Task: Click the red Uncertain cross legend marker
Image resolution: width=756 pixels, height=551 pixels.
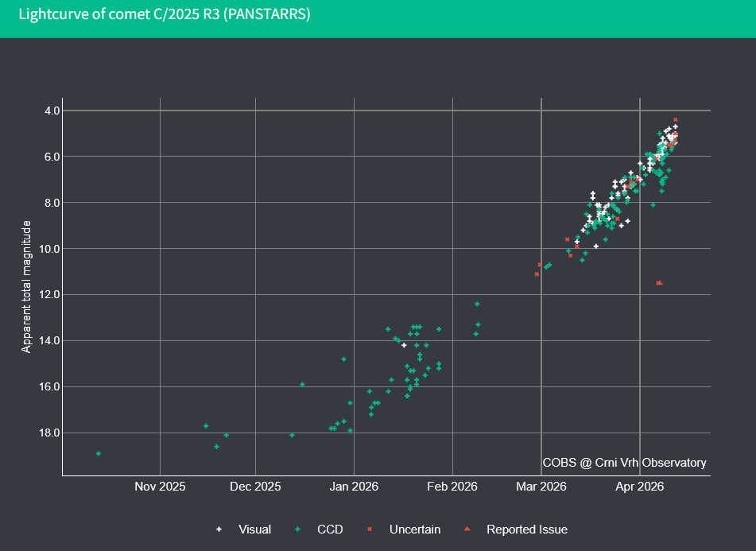Action: click(370, 530)
